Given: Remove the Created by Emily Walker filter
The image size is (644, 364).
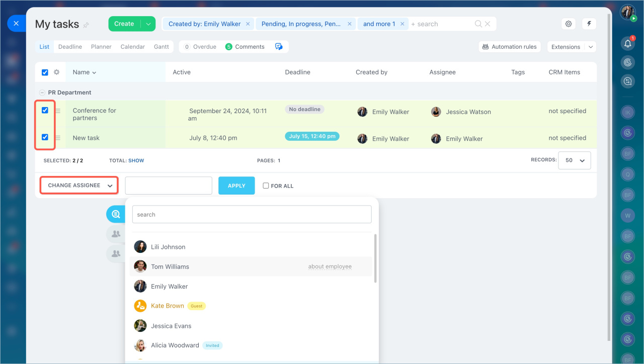Looking at the screenshot, I should 248,24.
